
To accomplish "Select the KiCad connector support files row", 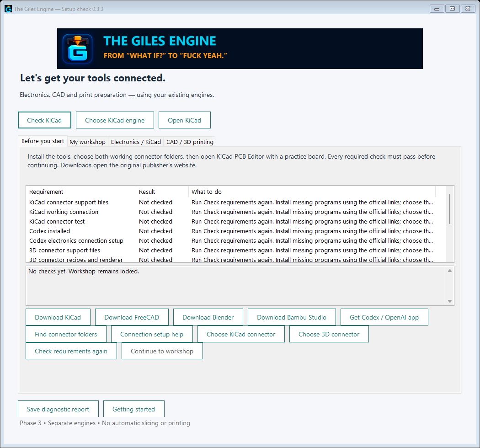I will tap(236, 203).
